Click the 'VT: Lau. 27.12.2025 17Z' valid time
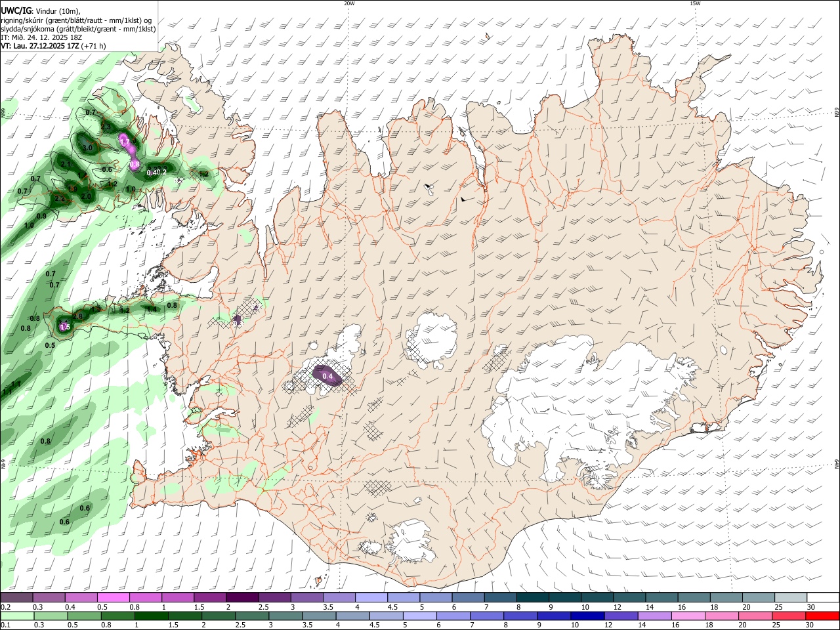Image resolution: width=840 pixels, height=630 pixels. [x=40, y=46]
